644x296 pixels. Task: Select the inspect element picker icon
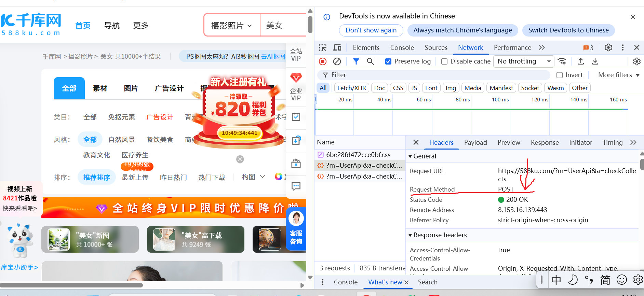pyautogui.click(x=323, y=47)
